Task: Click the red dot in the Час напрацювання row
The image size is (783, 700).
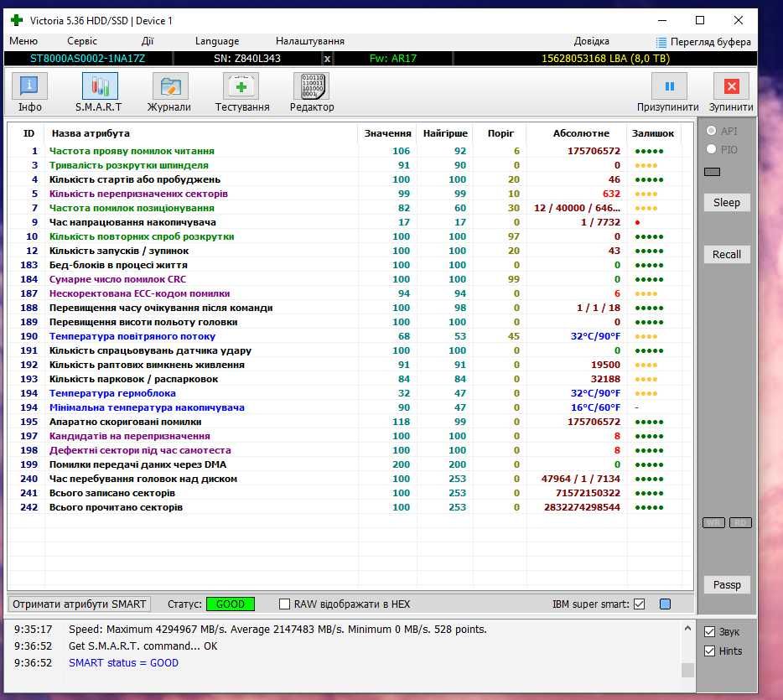Action: coord(638,222)
